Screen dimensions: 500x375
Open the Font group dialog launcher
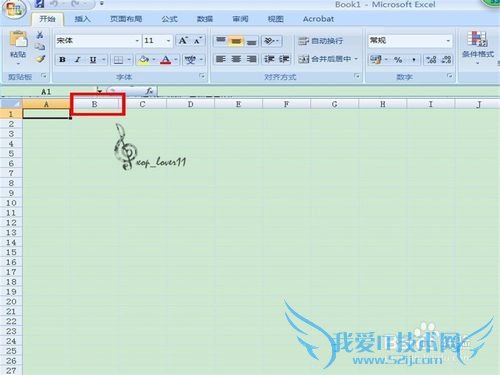click(x=202, y=76)
